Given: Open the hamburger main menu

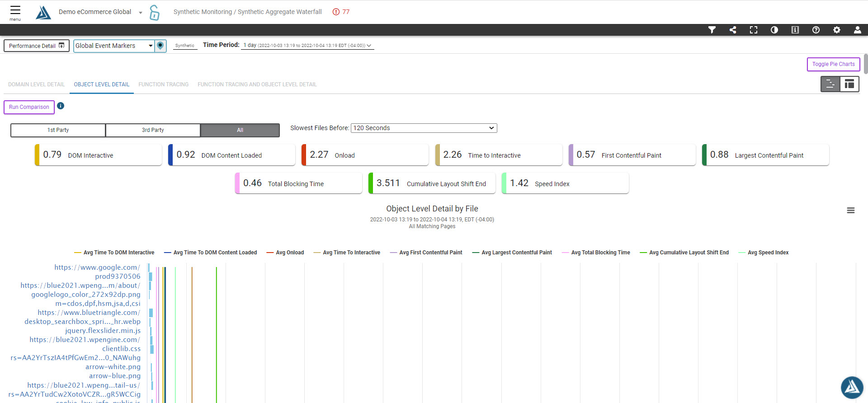Looking at the screenshot, I should [15, 12].
